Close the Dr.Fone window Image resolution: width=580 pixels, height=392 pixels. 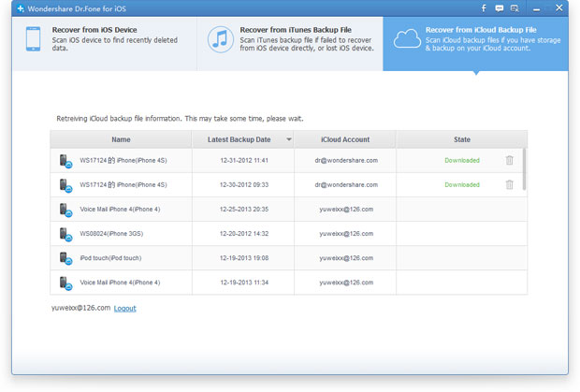point(558,7)
